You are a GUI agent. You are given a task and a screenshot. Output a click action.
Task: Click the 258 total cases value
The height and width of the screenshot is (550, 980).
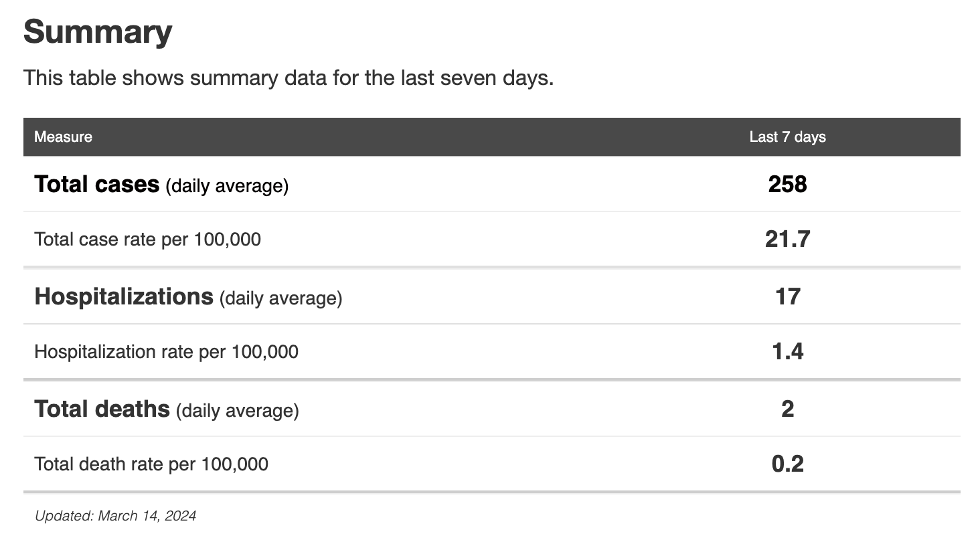(787, 185)
